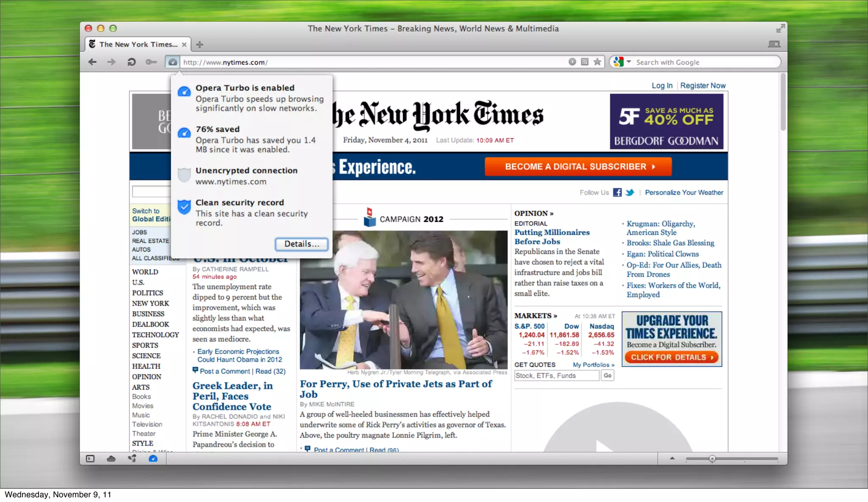This screenshot has height=502, width=868.
Task: Expand the Opinion section link
Action: 534,213
